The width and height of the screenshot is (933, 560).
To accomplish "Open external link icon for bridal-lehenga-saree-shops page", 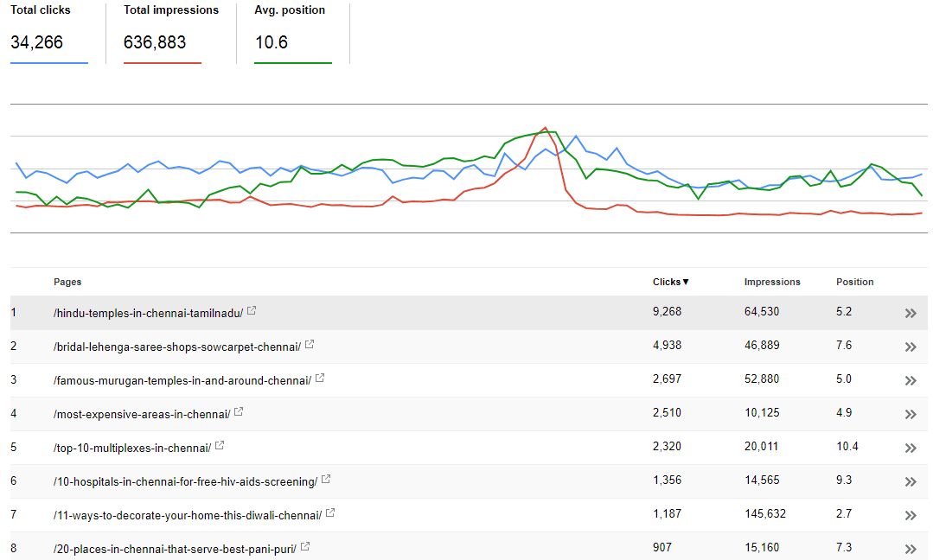I will [x=310, y=344].
